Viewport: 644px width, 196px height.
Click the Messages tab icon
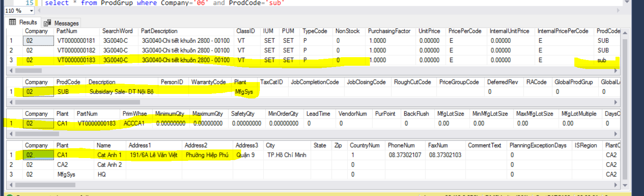[47, 23]
